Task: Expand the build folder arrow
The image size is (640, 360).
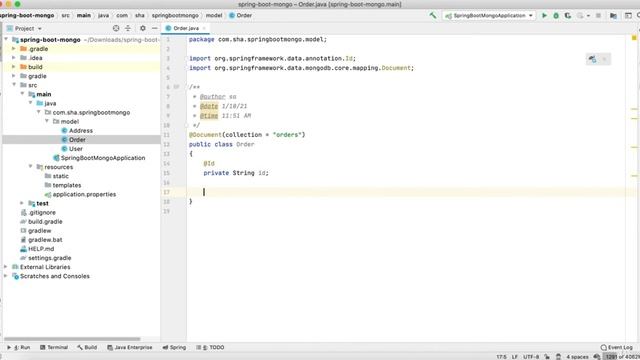Action: [x=13, y=67]
